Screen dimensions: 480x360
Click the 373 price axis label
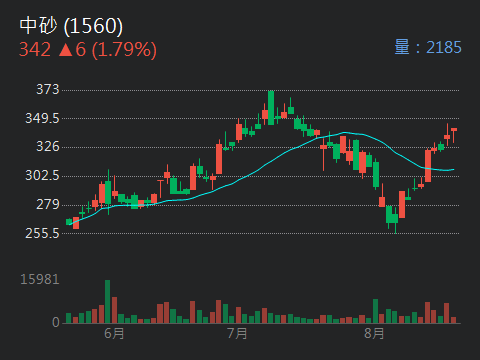click(x=48, y=89)
